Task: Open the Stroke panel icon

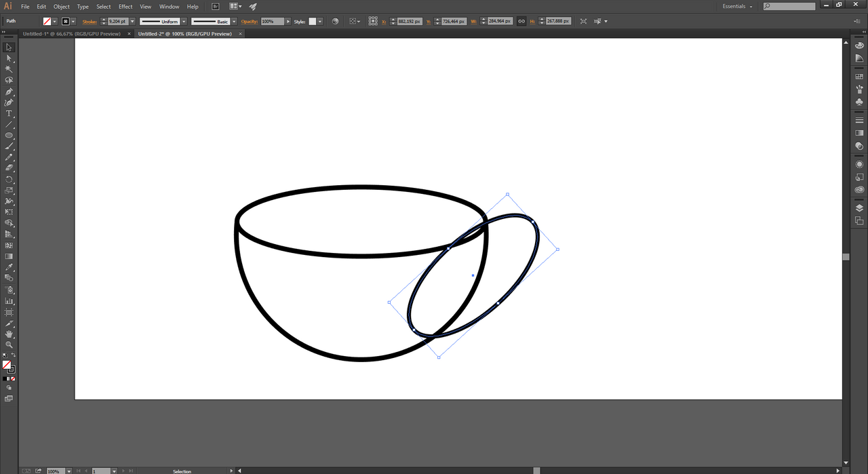Action: [859, 120]
